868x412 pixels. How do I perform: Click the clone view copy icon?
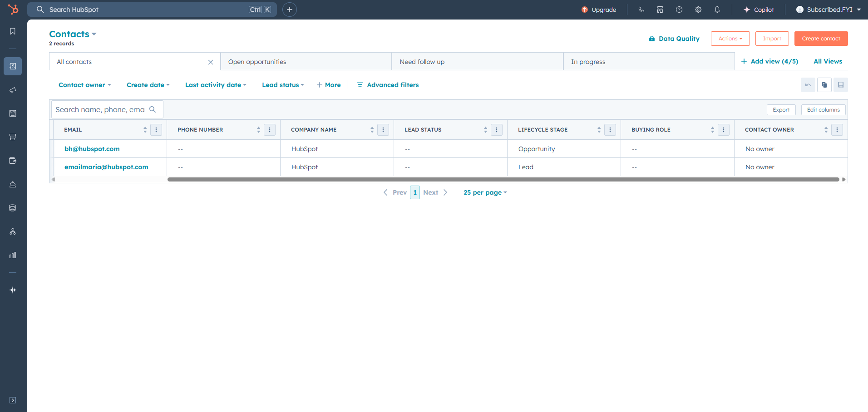coord(824,85)
